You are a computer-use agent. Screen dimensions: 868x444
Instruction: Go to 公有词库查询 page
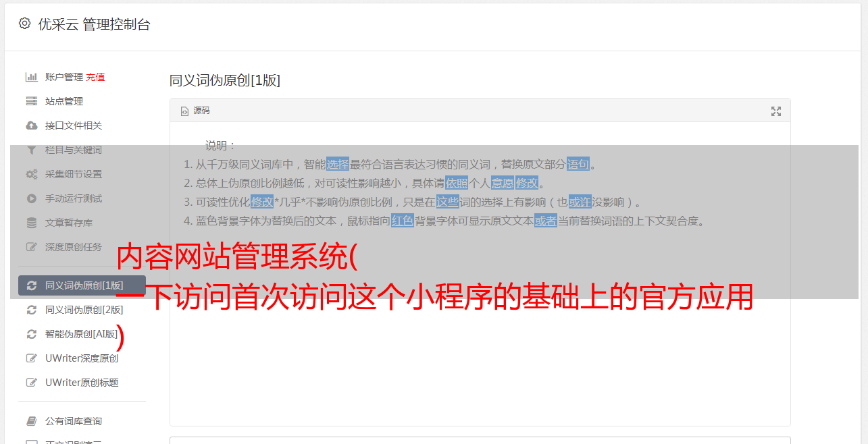(x=82, y=421)
